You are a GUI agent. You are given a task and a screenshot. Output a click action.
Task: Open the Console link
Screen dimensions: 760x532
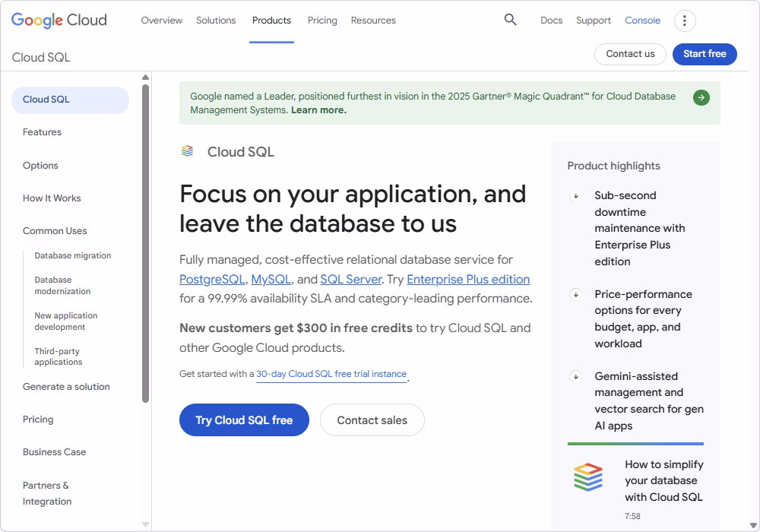(642, 21)
